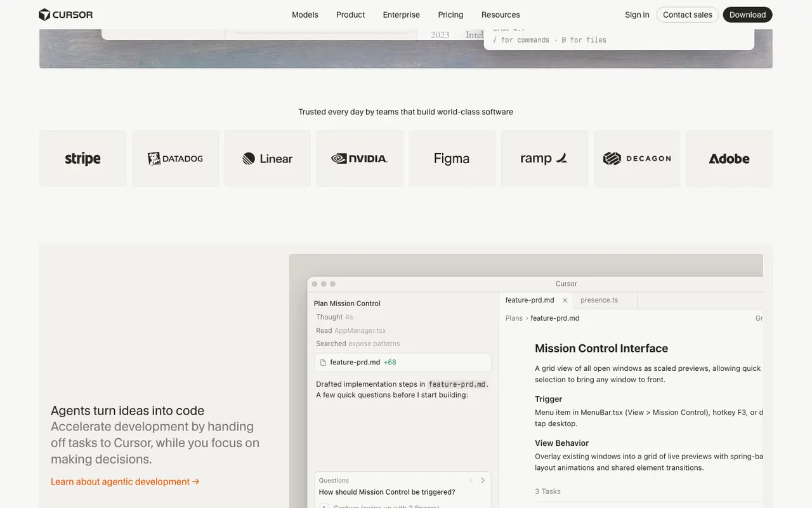Open the Models menu
This screenshot has height=508, width=812.
305,15
